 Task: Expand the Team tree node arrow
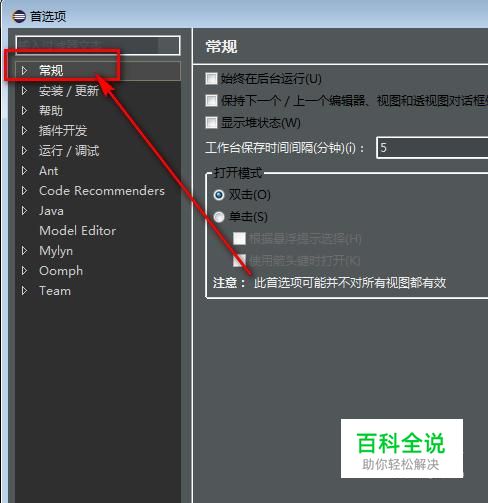[x=24, y=290]
